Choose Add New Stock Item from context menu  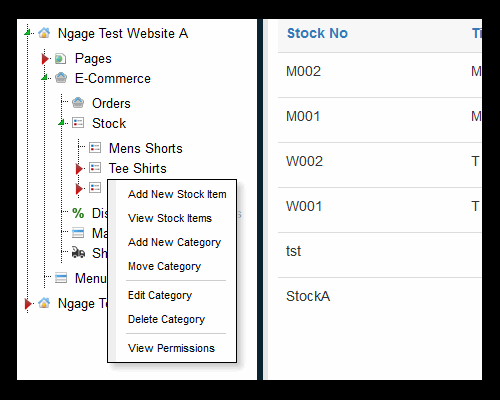pos(177,194)
